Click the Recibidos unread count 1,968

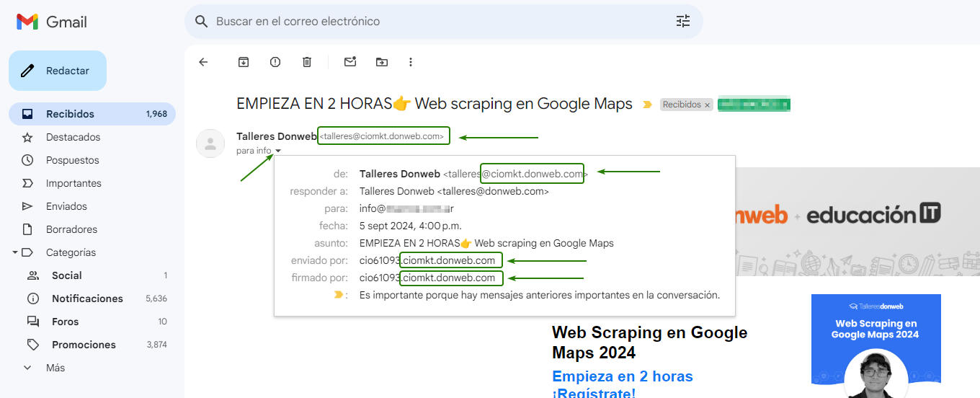click(x=156, y=114)
